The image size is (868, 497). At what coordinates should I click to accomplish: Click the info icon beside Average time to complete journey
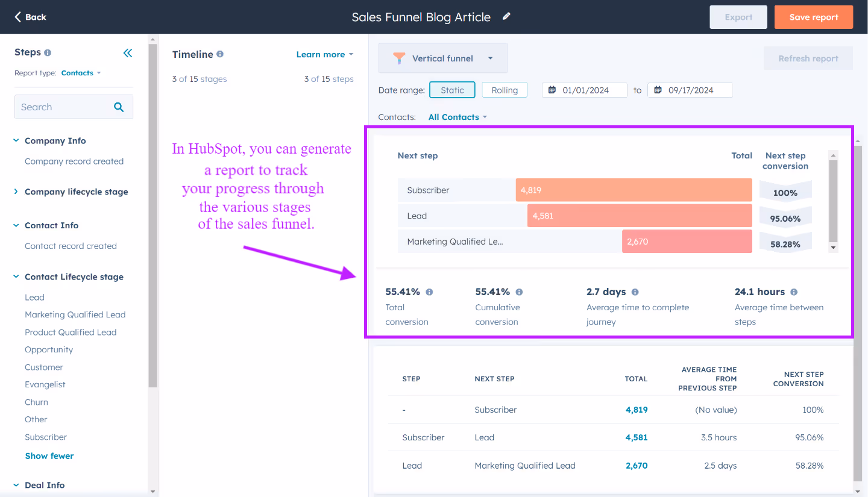[635, 292]
